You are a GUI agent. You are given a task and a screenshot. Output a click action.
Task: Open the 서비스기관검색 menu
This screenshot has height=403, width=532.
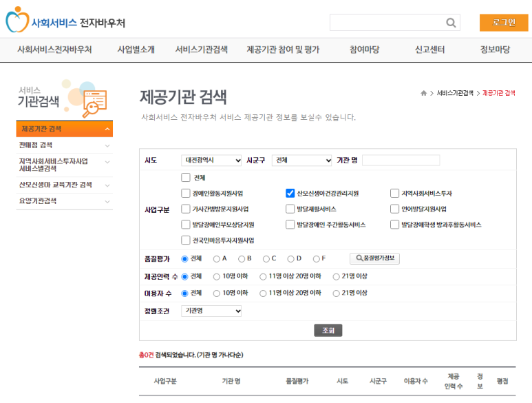coord(201,50)
